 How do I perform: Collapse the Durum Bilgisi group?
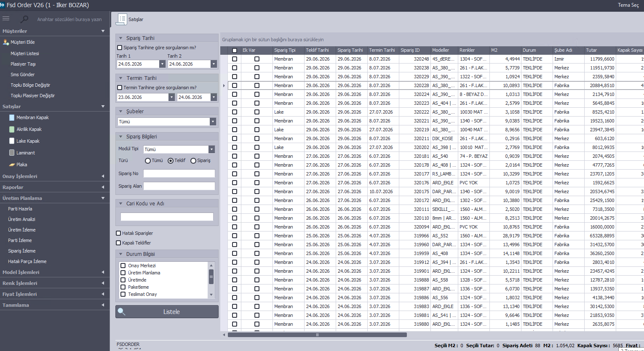pyautogui.click(x=120, y=254)
